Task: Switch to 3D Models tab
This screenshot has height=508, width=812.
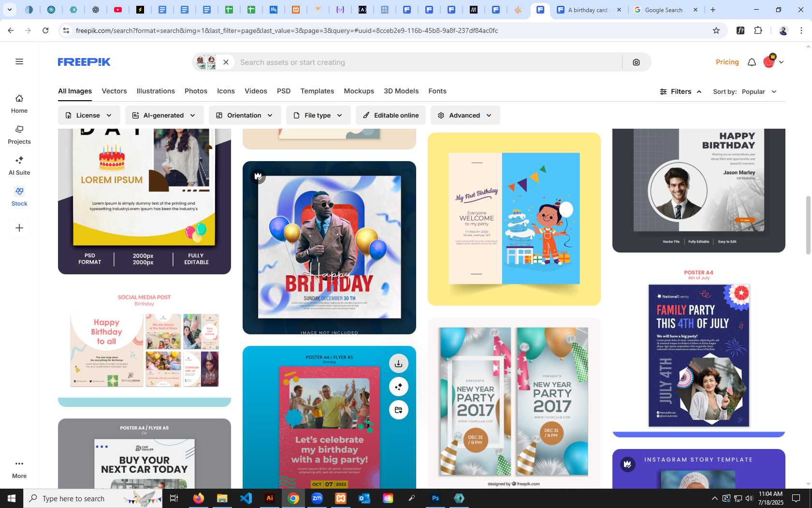Action: click(x=401, y=91)
